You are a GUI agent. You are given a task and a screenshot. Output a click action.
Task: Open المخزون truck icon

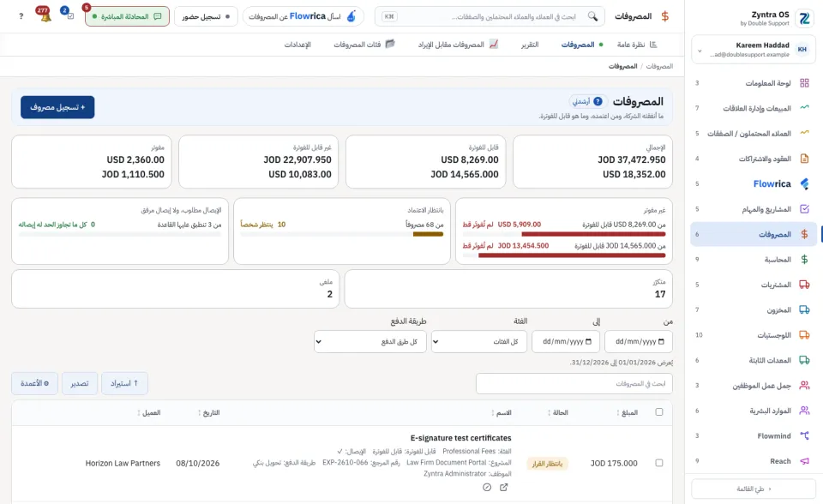point(804,309)
